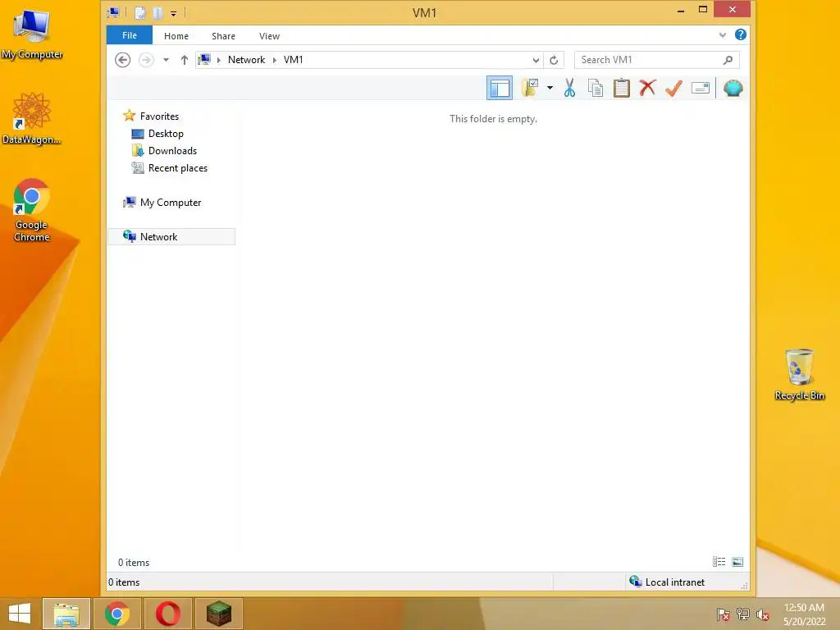Toggle the navigation pane layout button
Screen dimensions: 840x630
point(500,88)
